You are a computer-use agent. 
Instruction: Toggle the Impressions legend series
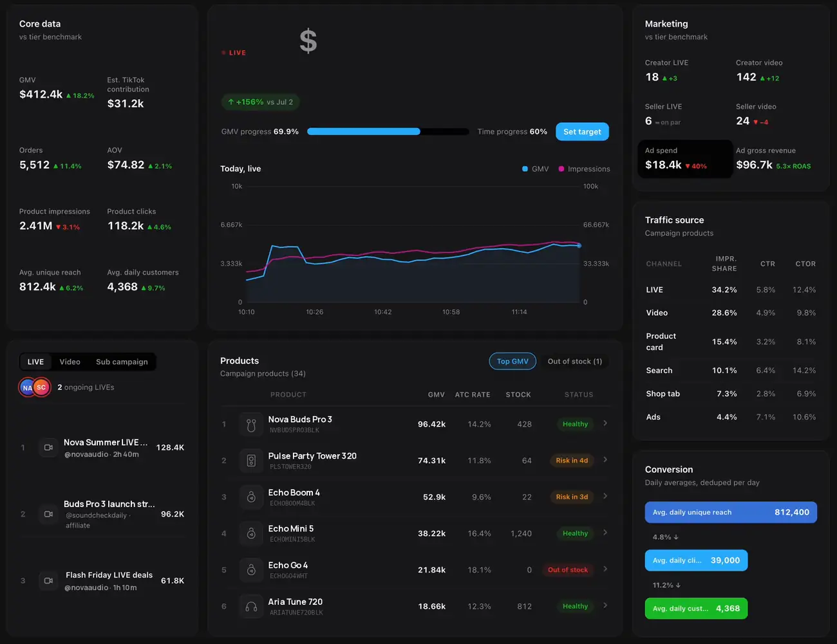coord(584,169)
